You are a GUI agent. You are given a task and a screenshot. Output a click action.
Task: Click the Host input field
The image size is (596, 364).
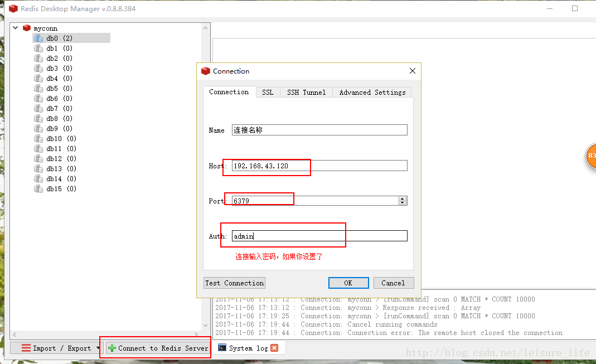coord(319,166)
